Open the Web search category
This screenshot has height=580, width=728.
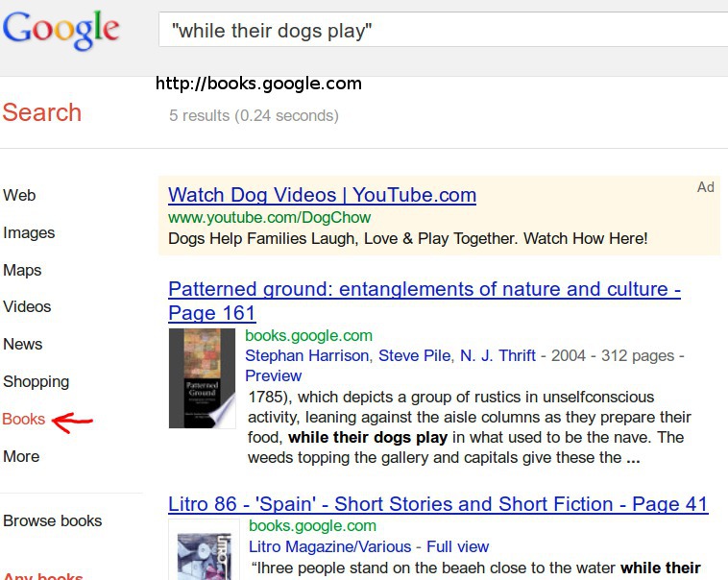[19, 196]
